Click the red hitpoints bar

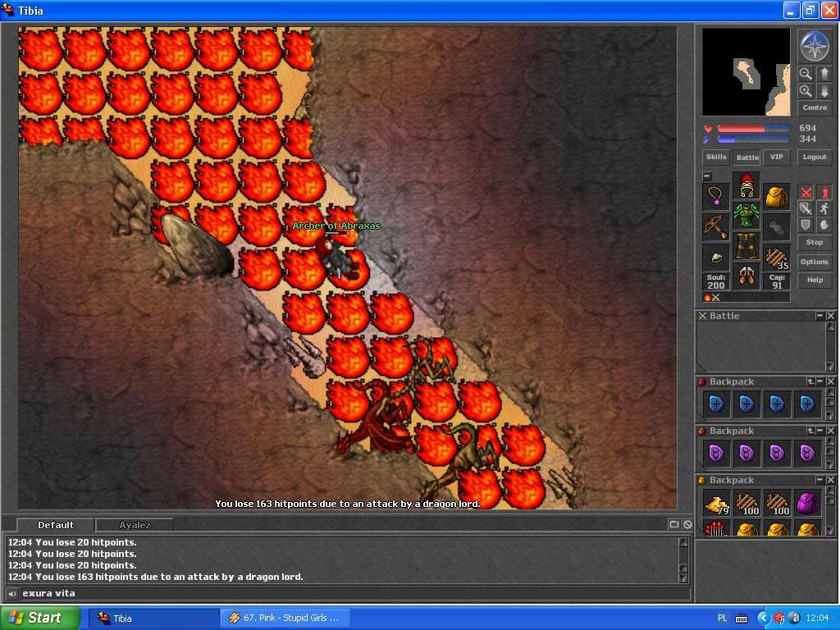(x=753, y=129)
